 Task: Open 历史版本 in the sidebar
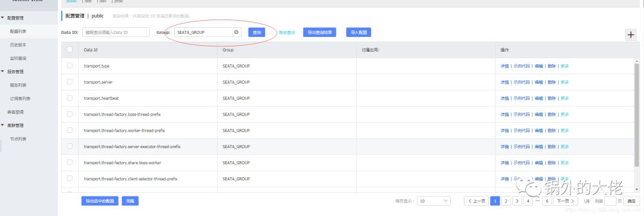click(18, 45)
